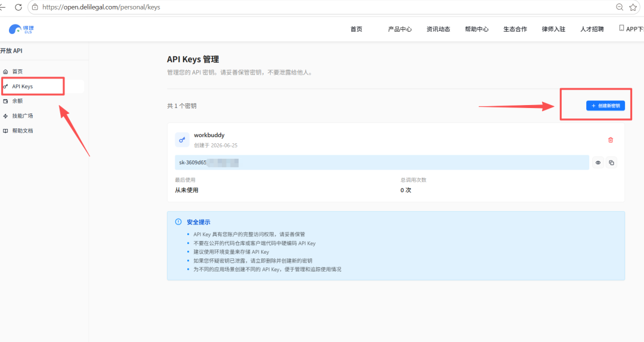The width and height of the screenshot is (644, 342).
Task: Click the key icon on workbuddy card
Action: (182, 140)
